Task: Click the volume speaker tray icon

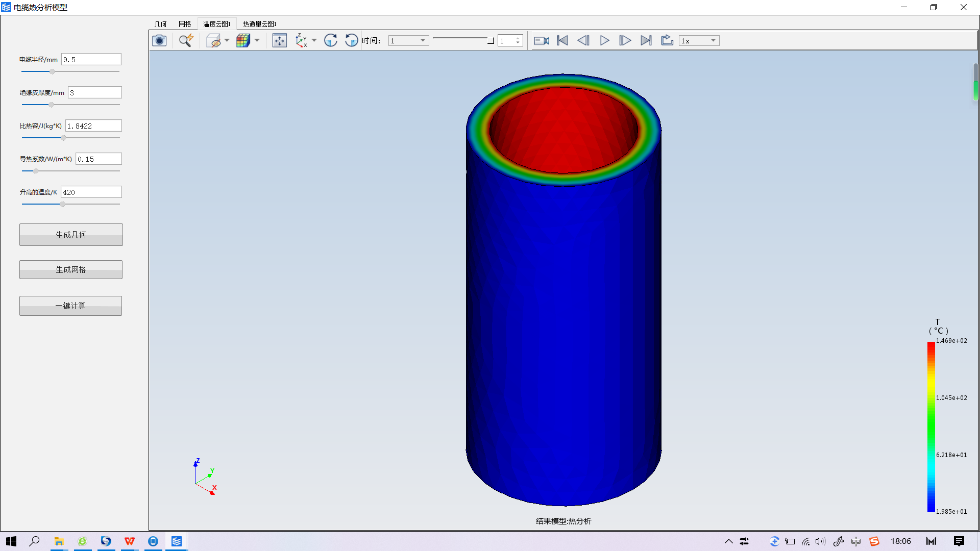Action: point(820,541)
